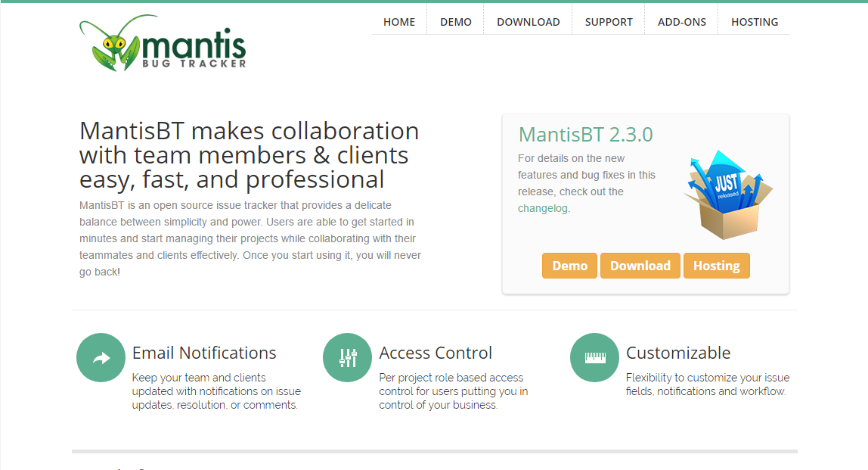Screen dimensions: 868x470
Task: Click the Email Notifications arrow icon
Action: 101,358
